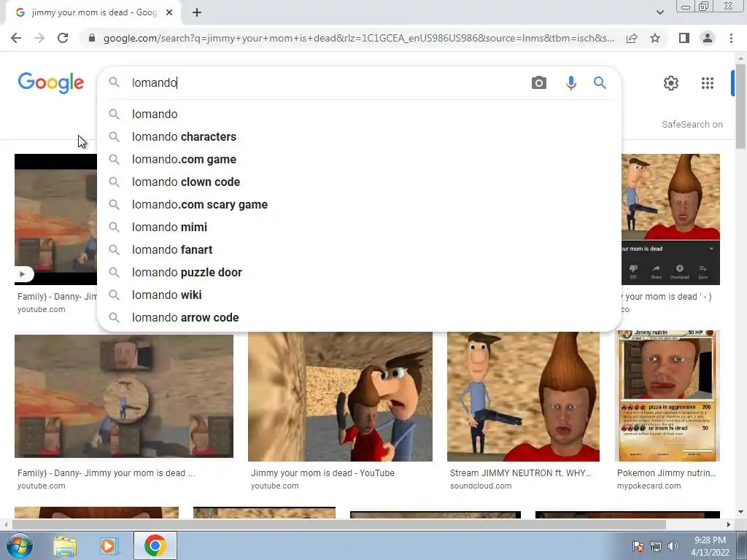Click the browser forward arrow

tap(39, 38)
